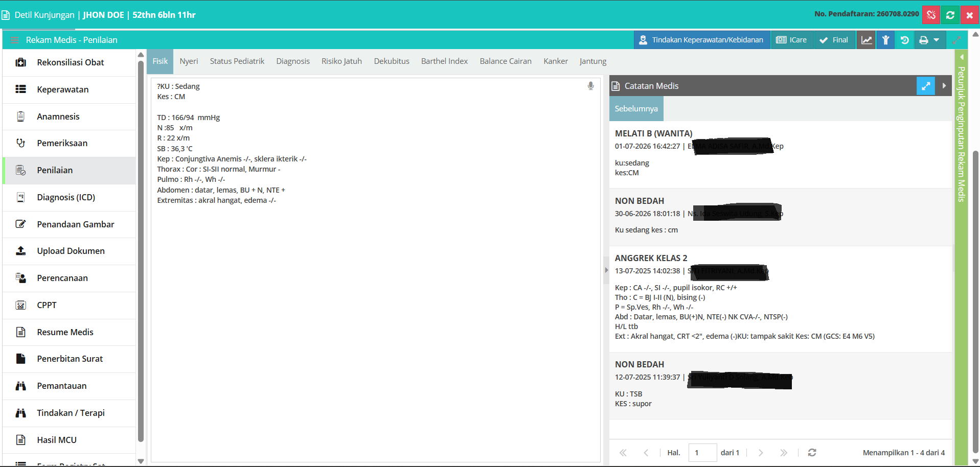Go to first page of records

click(x=623, y=453)
